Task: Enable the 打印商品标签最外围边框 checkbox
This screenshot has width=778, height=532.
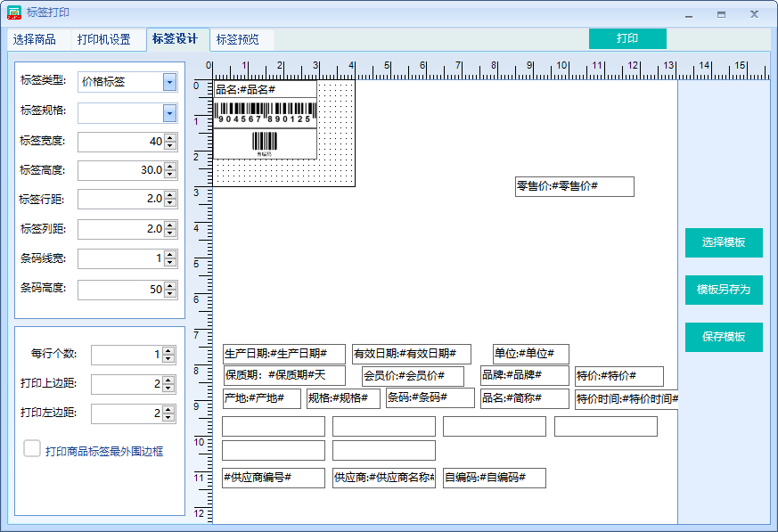Action: point(33,449)
